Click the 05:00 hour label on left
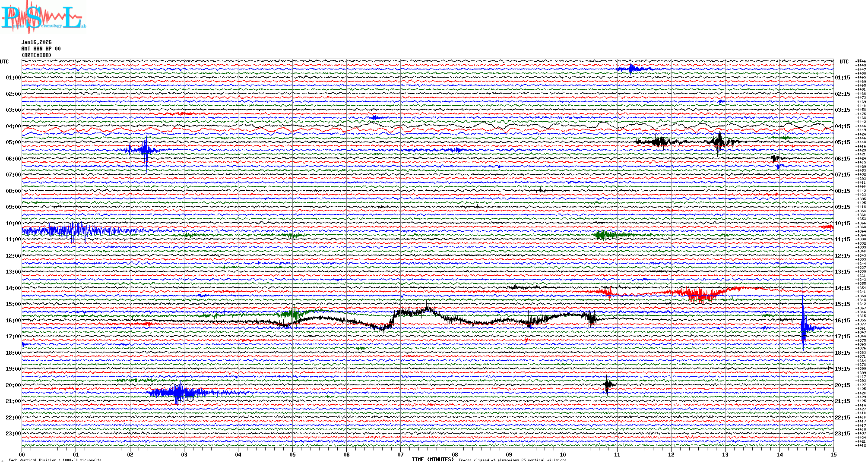This screenshot has height=466, width=868. [x=13, y=142]
